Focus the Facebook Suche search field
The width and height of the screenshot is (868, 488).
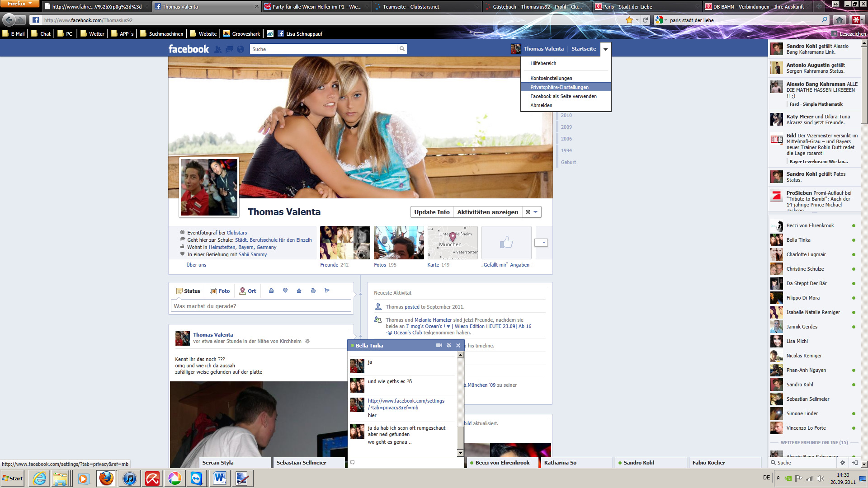point(323,49)
